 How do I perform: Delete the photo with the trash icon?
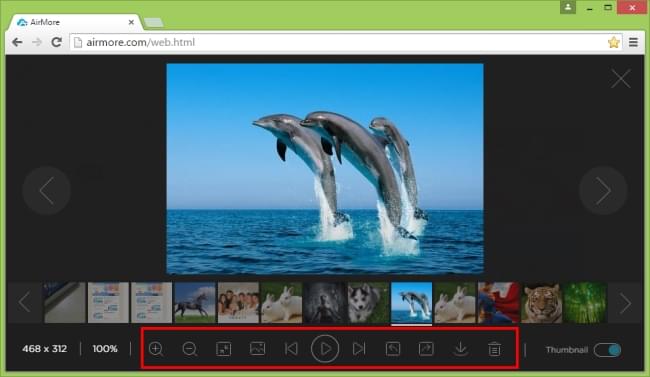tap(494, 349)
